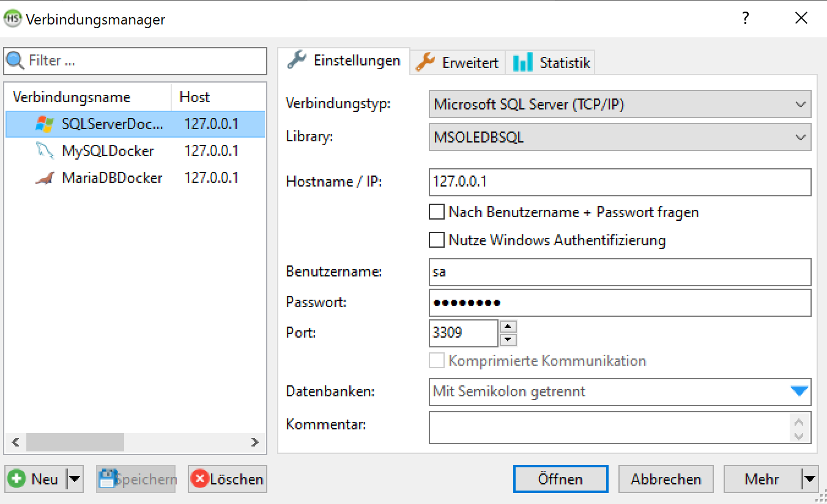Cancel with the Abbrechen button
The image size is (827, 504).
666,479
